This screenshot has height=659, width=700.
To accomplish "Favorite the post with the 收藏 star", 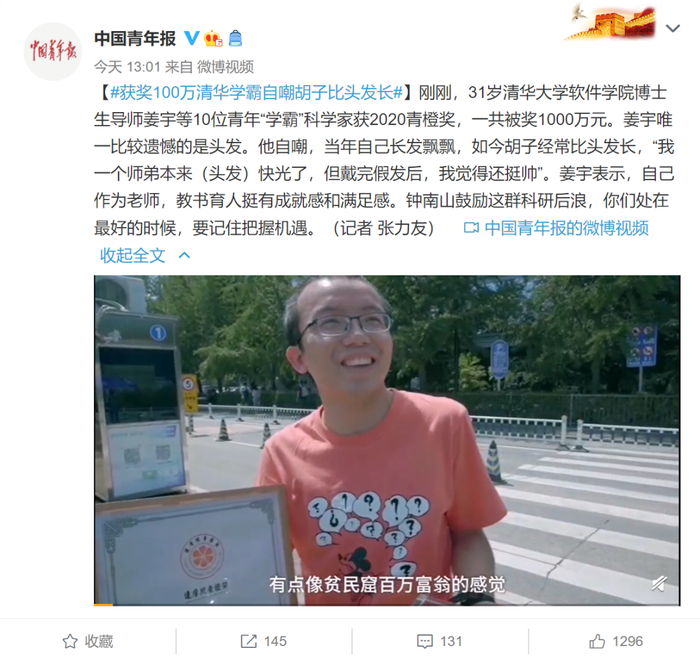I will 88,641.
